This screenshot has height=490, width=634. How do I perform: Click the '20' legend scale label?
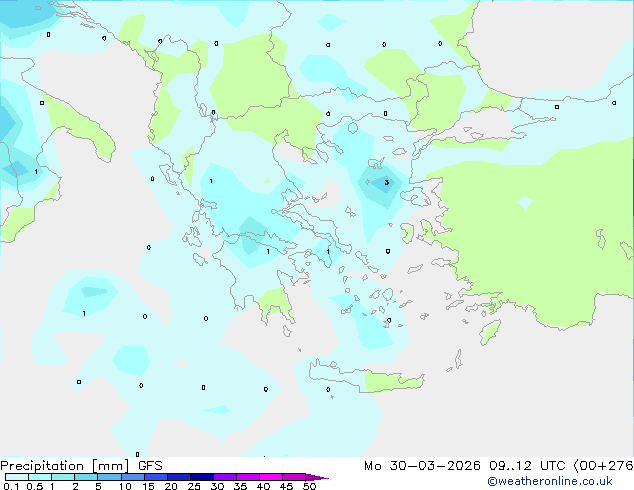point(171,486)
